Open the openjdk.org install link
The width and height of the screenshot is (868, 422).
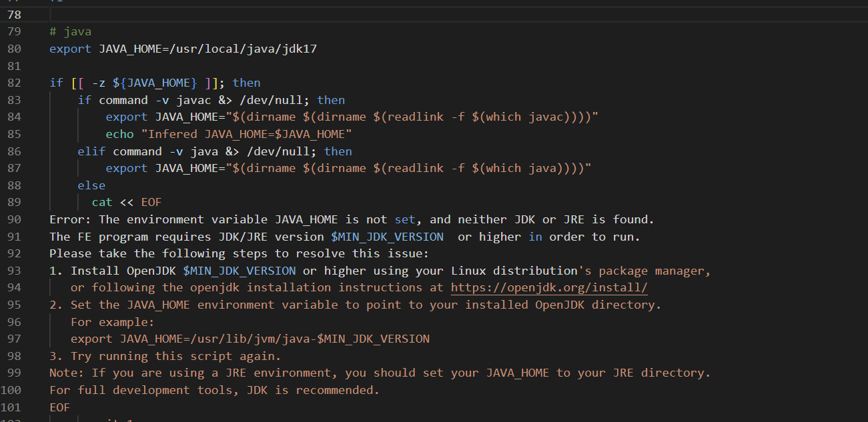coord(549,287)
